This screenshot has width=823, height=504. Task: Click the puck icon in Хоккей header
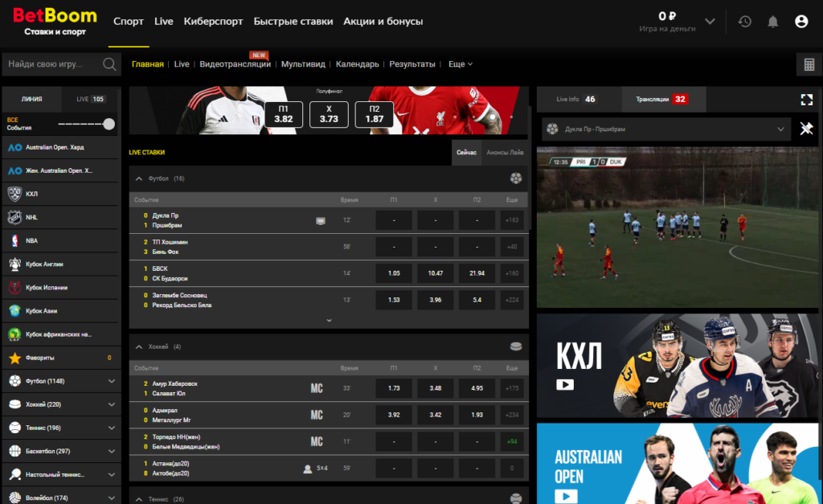(516, 346)
